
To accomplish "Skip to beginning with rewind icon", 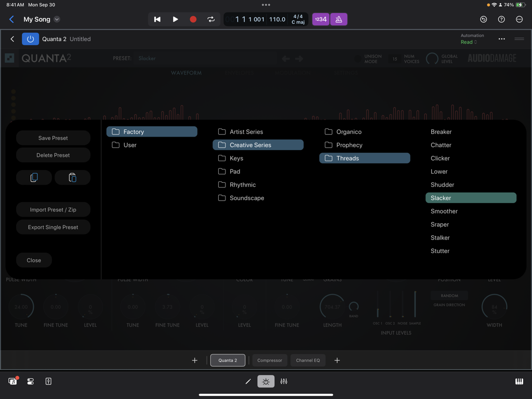I will point(157,19).
